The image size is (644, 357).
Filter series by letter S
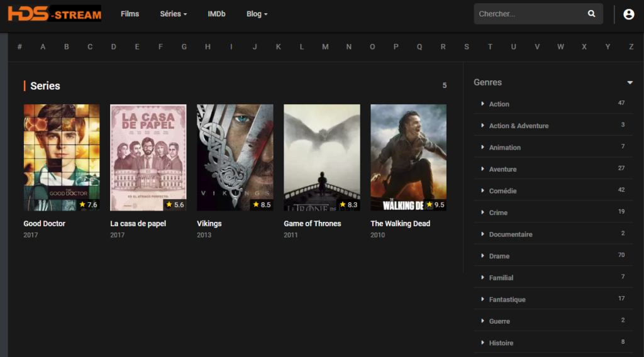pyautogui.click(x=467, y=47)
